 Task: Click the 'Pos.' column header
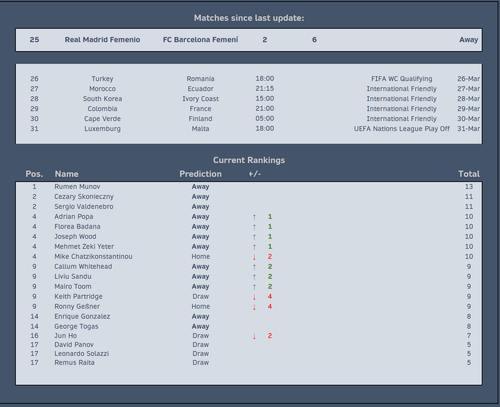pos(34,174)
